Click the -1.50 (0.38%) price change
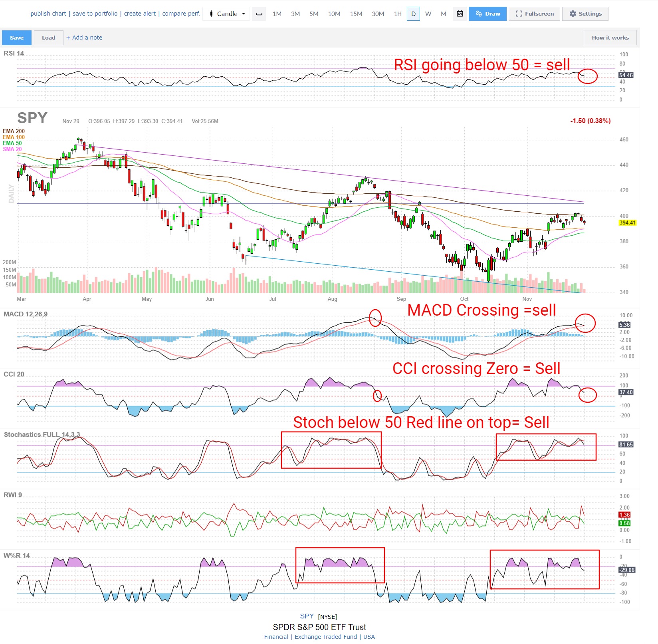 pos(590,121)
